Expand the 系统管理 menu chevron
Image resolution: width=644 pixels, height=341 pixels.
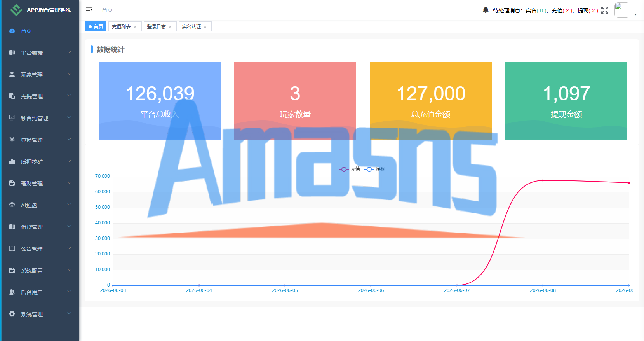click(69, 313)
